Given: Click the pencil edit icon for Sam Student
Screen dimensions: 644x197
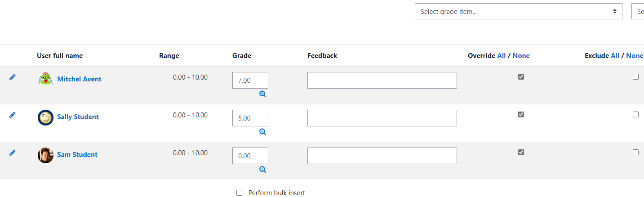Looking at the screenshot, I should click(12, 153).
